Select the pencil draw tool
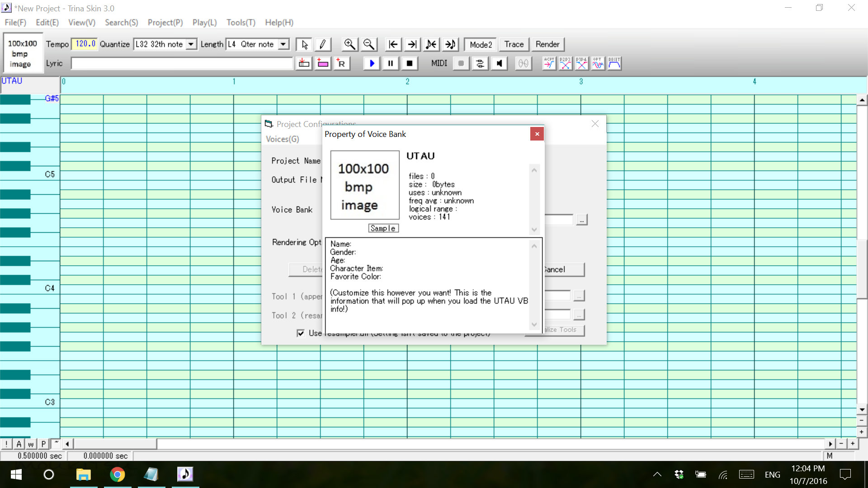868x488 pixels. tap(322, 44)
